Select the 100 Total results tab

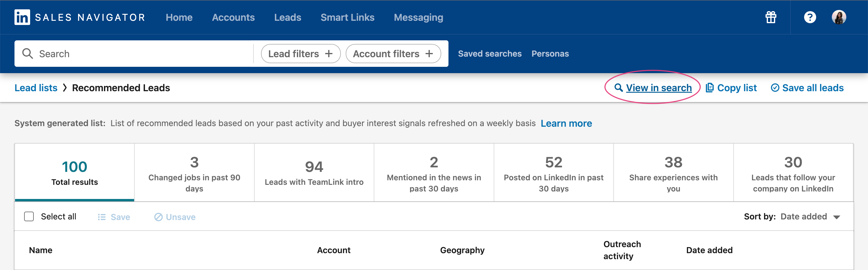[74, 173]
